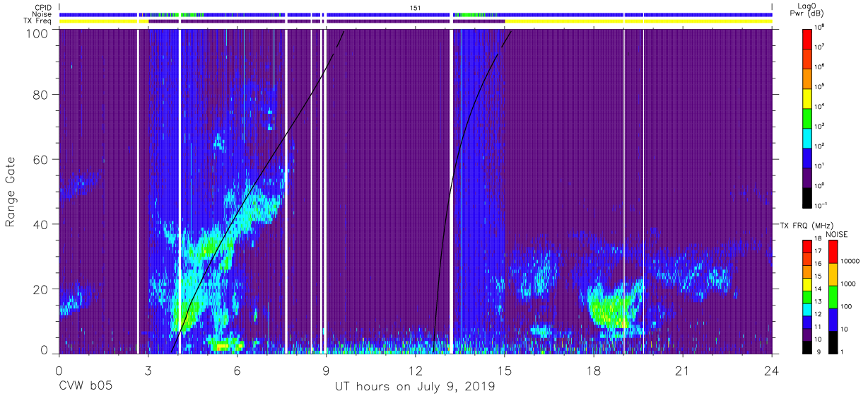
Task: Click the bottom exponent label of Lag0 Pwr colorbar
Action: coord(821,205)
